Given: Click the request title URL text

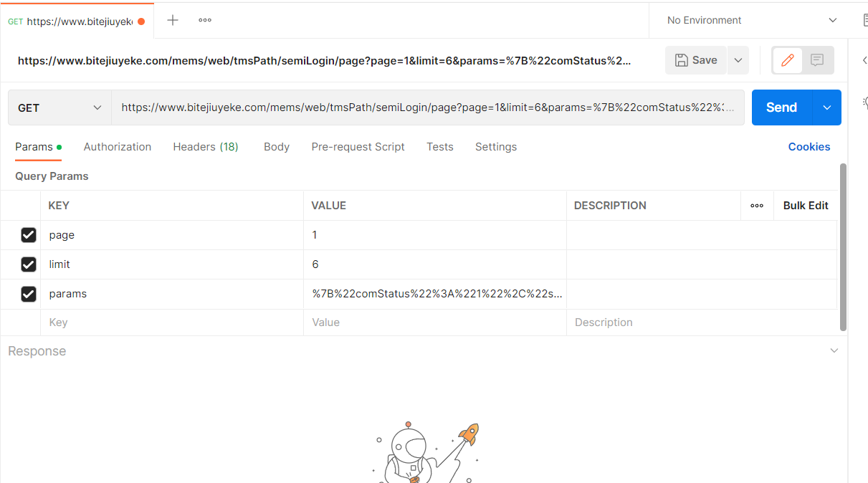Looking at the screenshot, I should coord(325,61).
